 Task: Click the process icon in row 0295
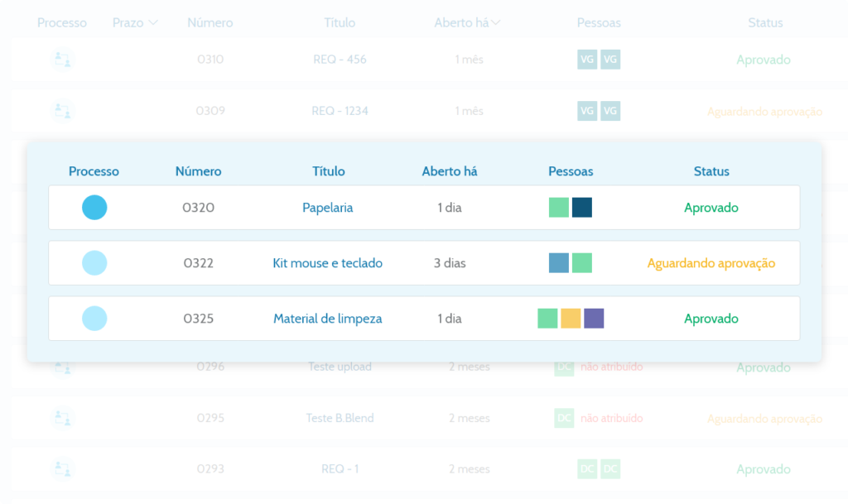[x=62, y=418]
